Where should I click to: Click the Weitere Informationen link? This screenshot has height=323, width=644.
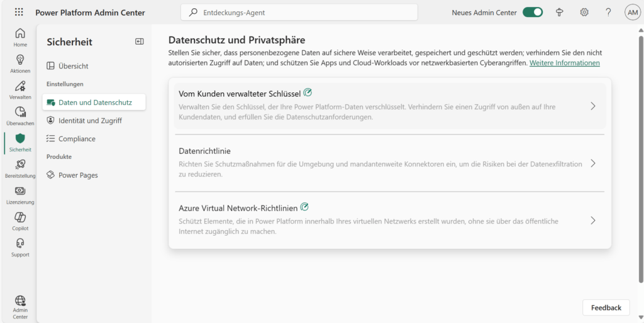(564, 63)
